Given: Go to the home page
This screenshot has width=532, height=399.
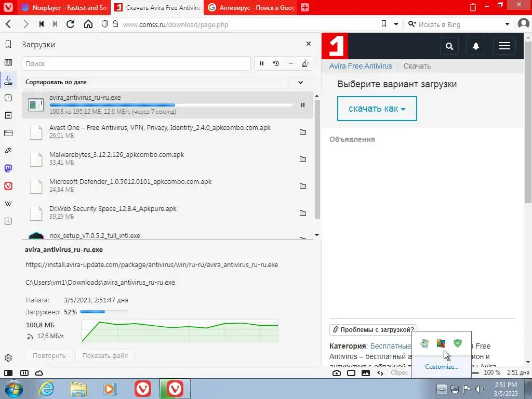Looking at the screenshot, I should [88, 24].
